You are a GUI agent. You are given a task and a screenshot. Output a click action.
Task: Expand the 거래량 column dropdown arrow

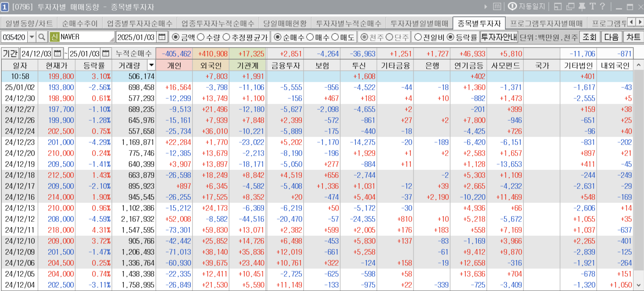pyautogui.click(x=151, y=65)
